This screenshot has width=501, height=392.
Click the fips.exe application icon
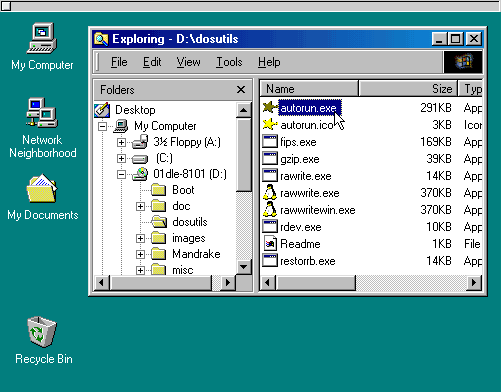[x=270, y=142]
